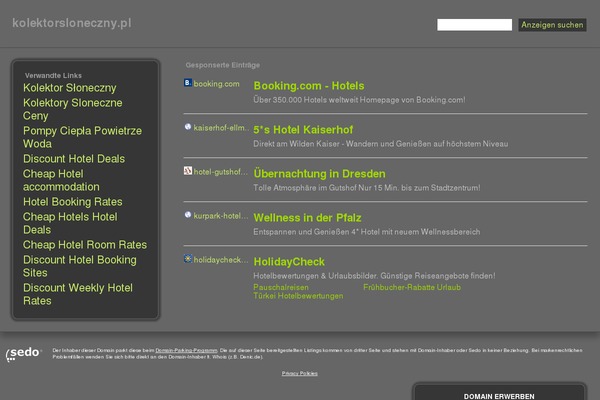Click the hotel-gutshof favicon icon
Viewport: 600px width, 400px height.
click(188, 171)
